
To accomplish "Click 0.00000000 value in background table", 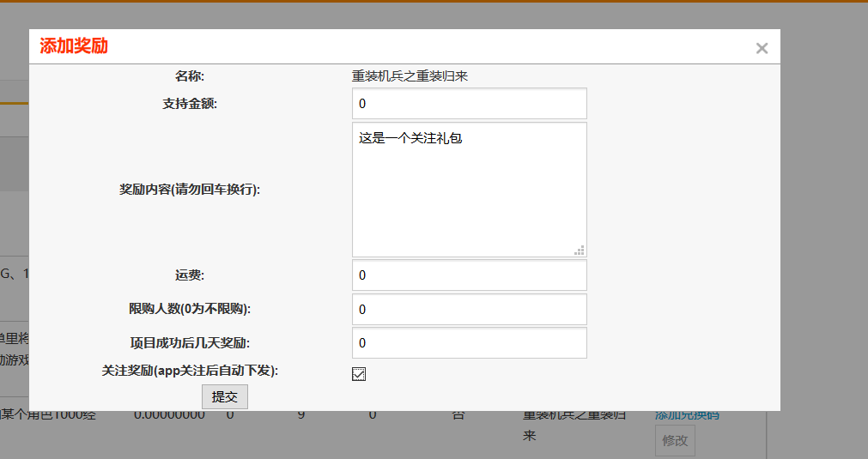I will [169, 414].
